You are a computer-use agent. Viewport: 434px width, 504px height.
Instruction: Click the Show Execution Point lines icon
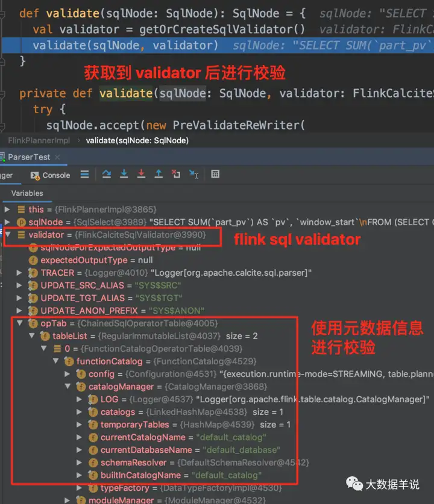(x=84, y=174)
